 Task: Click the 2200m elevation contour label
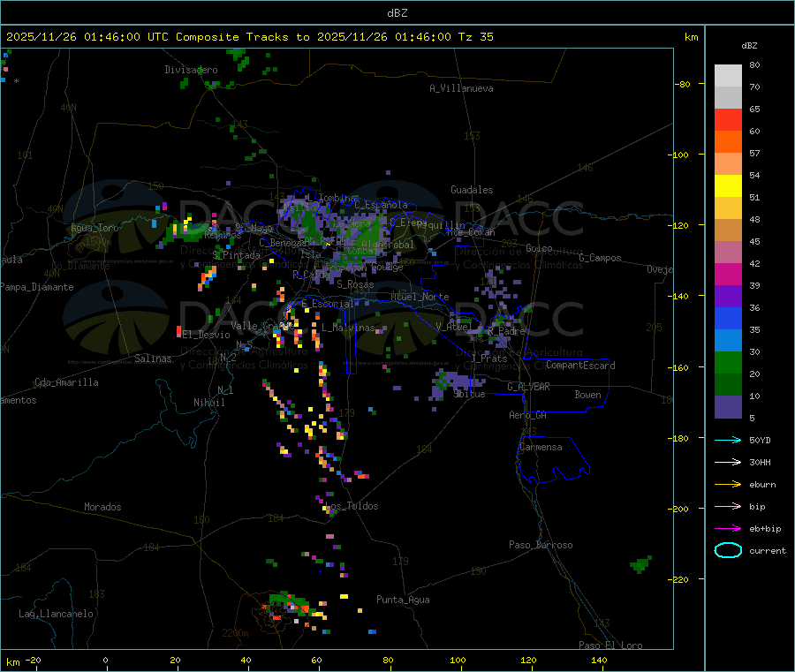tap(235, 633)
